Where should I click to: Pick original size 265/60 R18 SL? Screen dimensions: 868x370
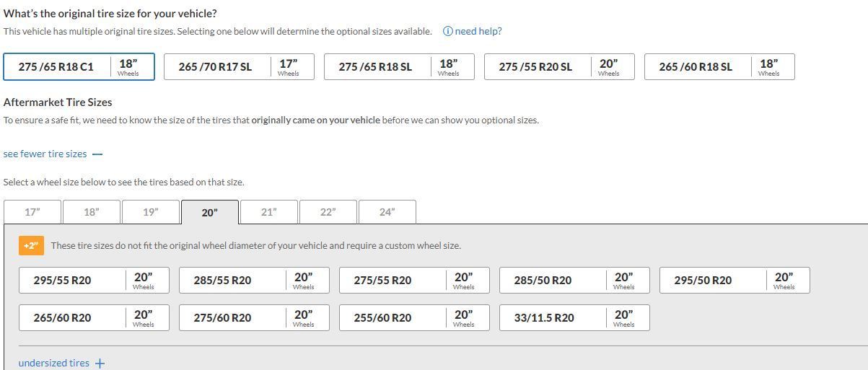tap(719, 67)
